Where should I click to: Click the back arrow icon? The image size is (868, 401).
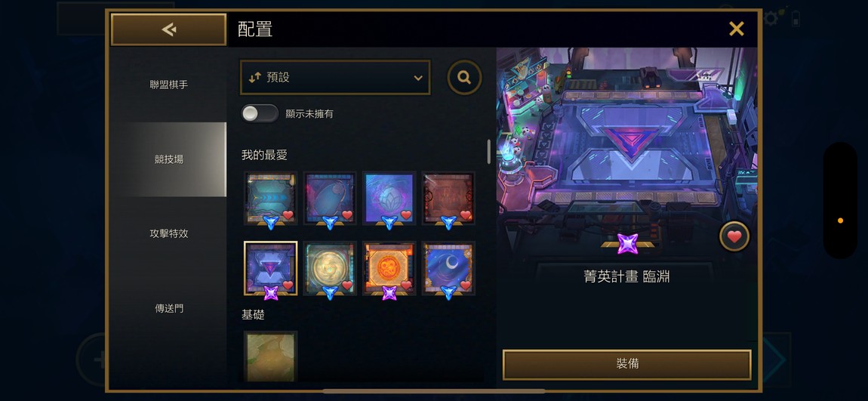click(169, 29)
